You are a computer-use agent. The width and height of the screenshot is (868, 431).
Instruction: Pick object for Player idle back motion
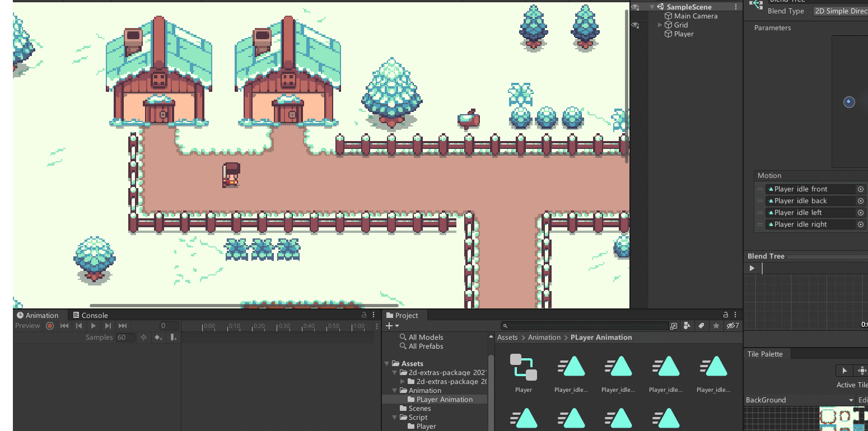pyautogui.click(x=861, y=201)
